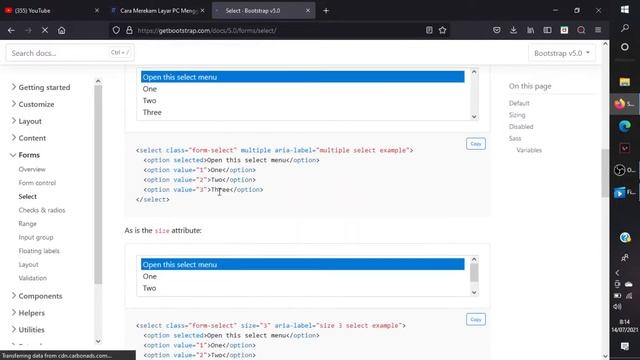Select option Two in multiple select list

click(x=302, y=100)
